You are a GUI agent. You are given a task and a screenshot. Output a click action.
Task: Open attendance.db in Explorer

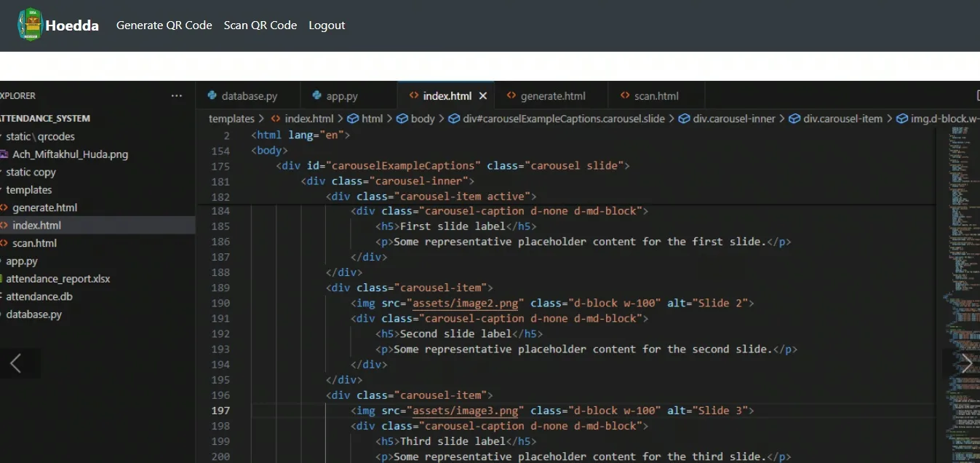point(39,296)
